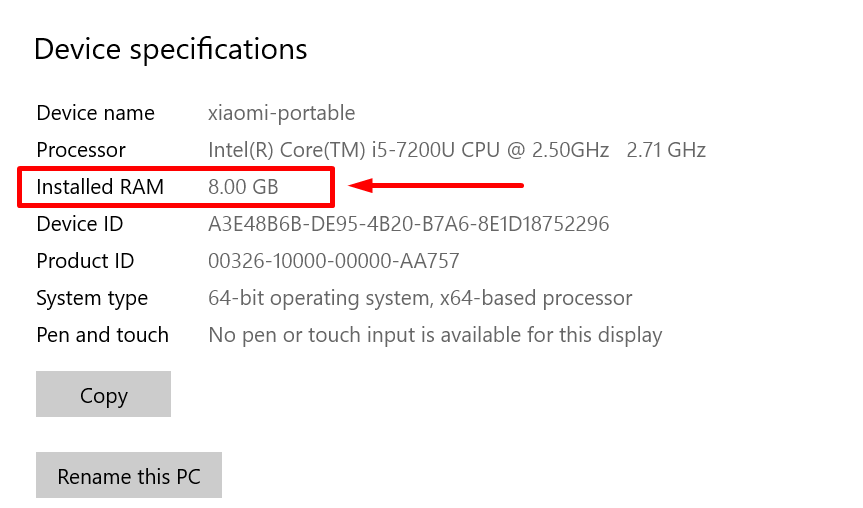Image resolution: width=863 pixels, height=508 pixels.
Task: Click the Copy button
Action: tap(103, 395)
